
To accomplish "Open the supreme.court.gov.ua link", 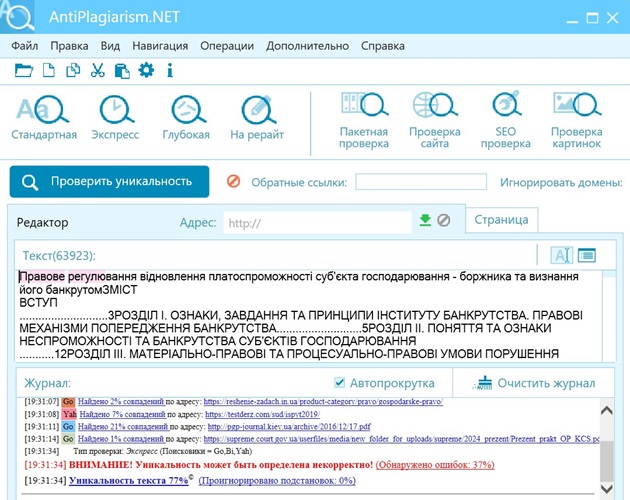I will coord(401,439).
